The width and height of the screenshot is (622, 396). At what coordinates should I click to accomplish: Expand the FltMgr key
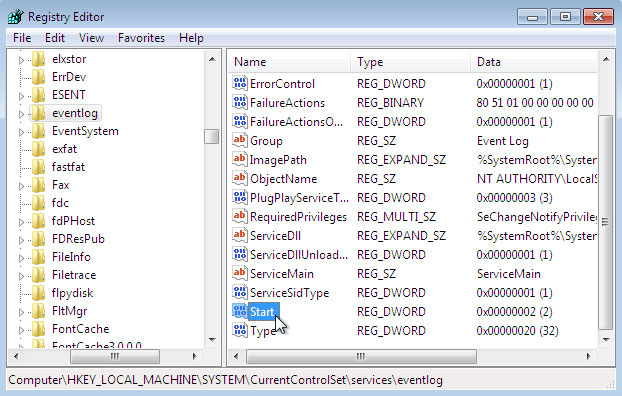(21, 312)
